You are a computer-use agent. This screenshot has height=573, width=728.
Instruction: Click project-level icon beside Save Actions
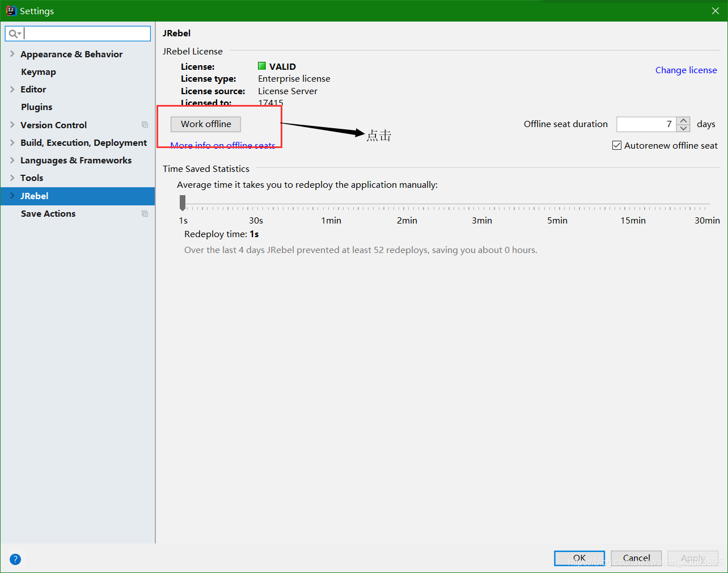point(145,213)
